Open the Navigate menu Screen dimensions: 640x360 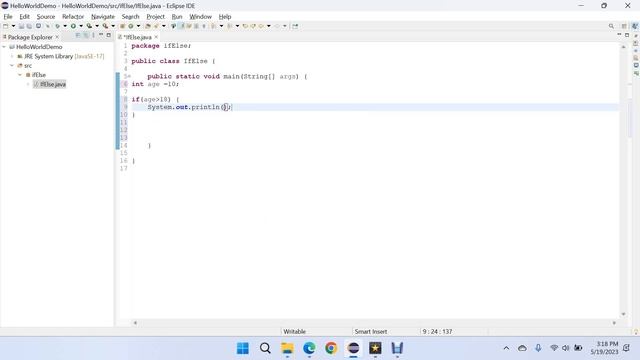[103, 17]
